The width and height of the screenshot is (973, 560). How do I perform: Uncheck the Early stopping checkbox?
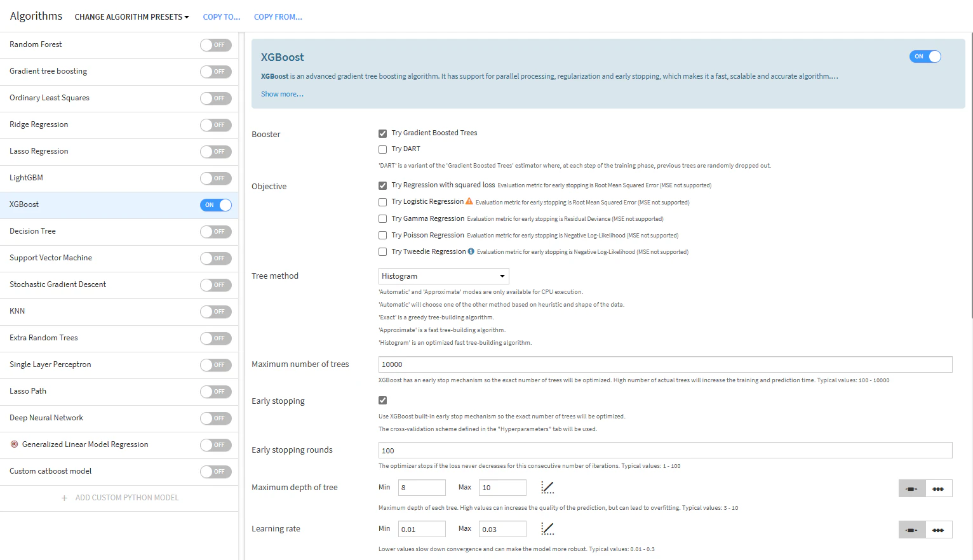point(382,400)
